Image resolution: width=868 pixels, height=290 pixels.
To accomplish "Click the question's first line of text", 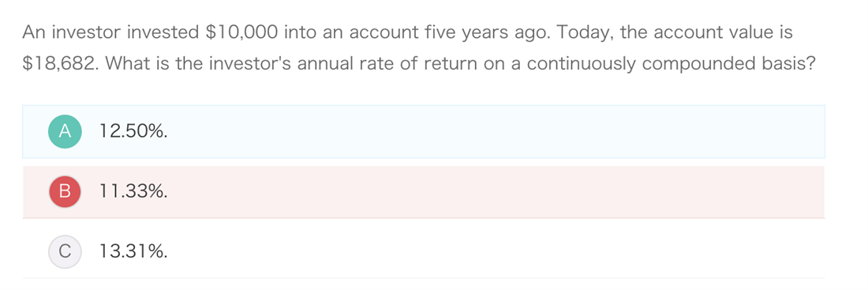I will (407, 34).
